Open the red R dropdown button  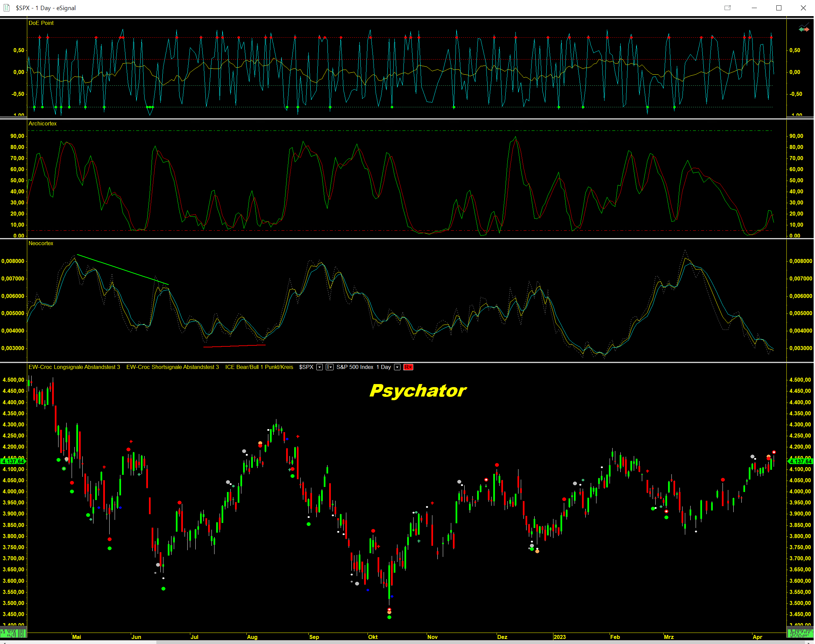click(x=408, y=367)
